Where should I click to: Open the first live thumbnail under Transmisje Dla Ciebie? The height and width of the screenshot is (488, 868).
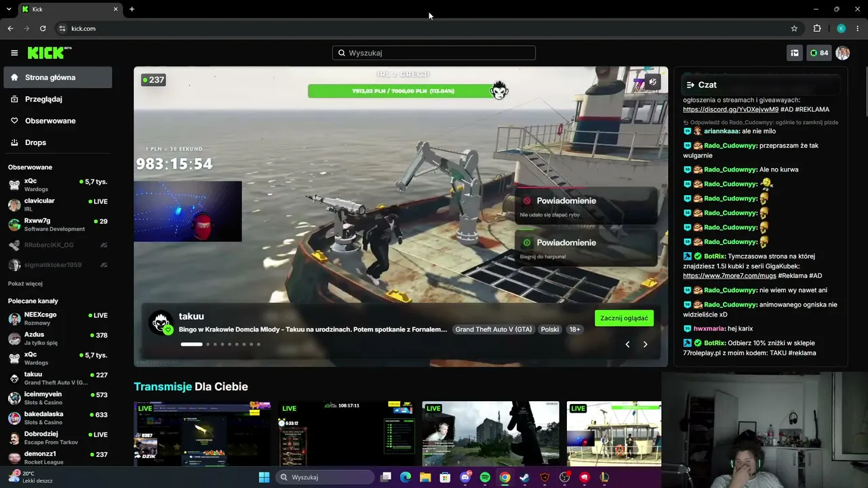(x=202, y=434)
